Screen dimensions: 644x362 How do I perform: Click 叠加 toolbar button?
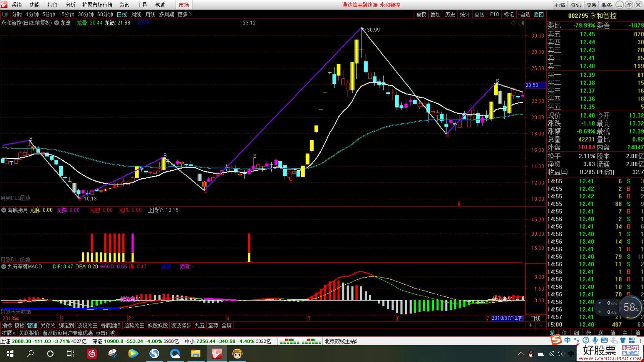[435, 14]
